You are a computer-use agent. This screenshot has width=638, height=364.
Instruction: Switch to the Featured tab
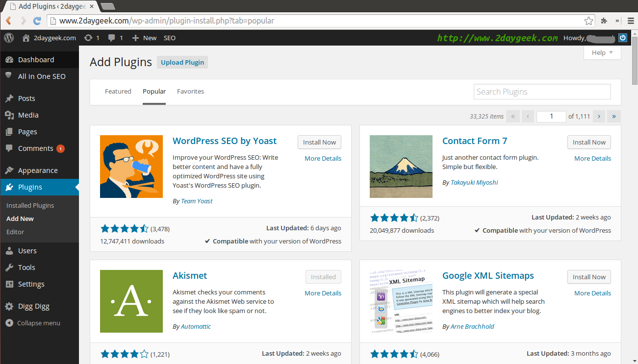[x=118, y=91]
